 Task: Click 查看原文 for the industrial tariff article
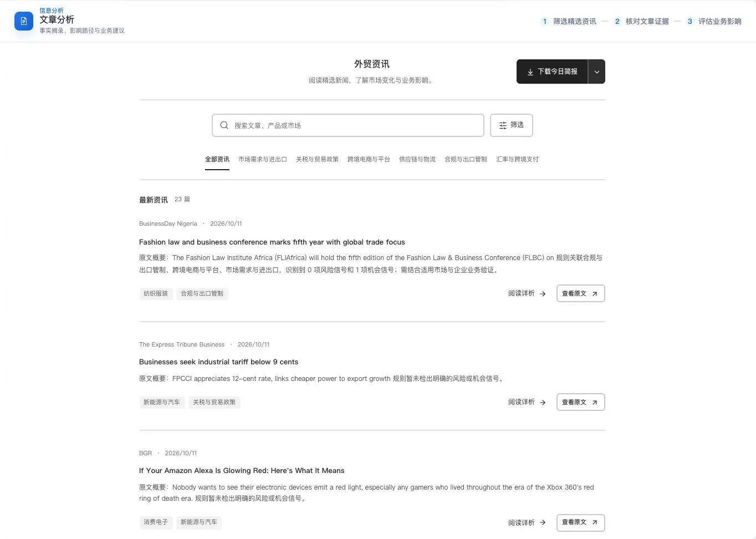click(x=580, y=402)
